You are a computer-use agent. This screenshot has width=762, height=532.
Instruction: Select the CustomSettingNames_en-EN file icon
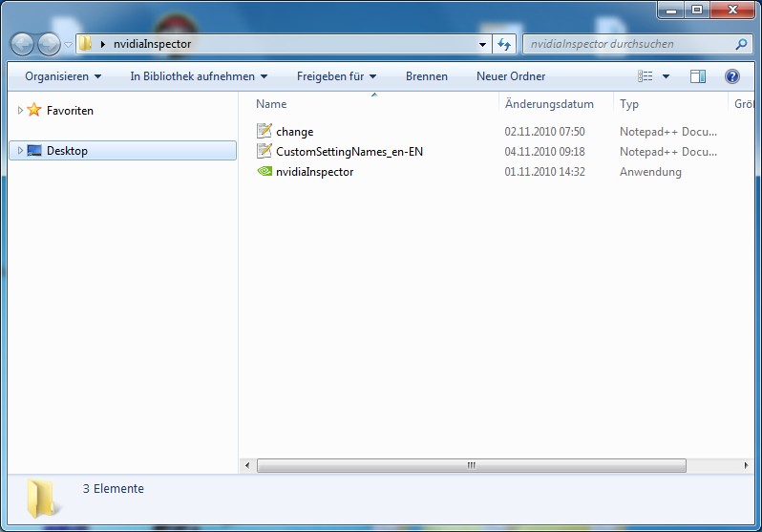click(265, 152)
